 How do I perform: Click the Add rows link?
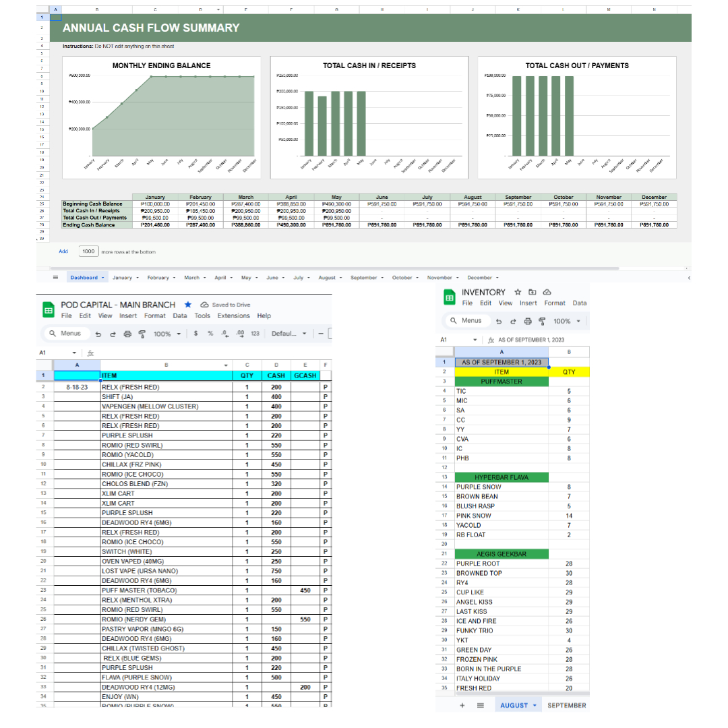click(x=63, y=251)
